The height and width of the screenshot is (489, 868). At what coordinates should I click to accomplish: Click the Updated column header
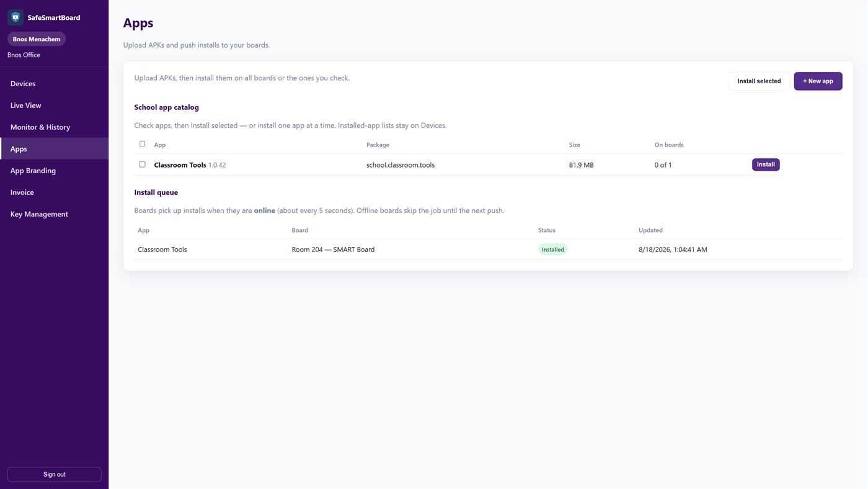pos(650,230)
